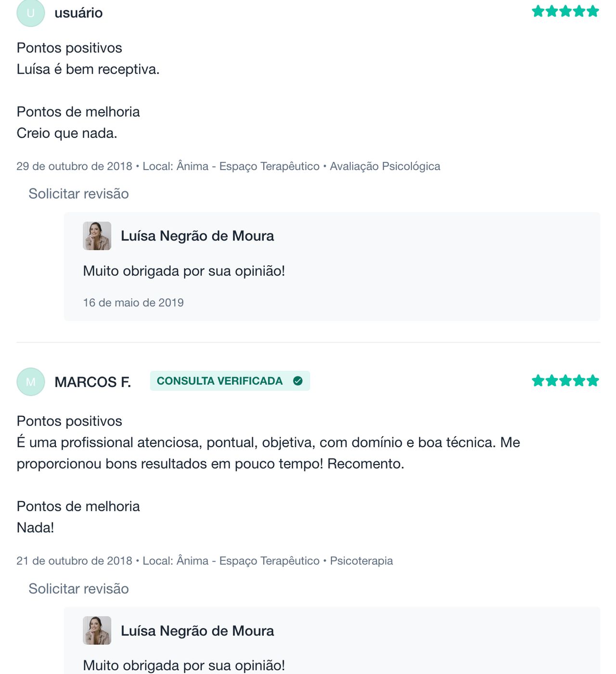The image size is (616, 674).
Task: Click the verified checkmark icon next to CONSULTA VERIFICADA
Action: pyautogui.click(x=298, y=380)
